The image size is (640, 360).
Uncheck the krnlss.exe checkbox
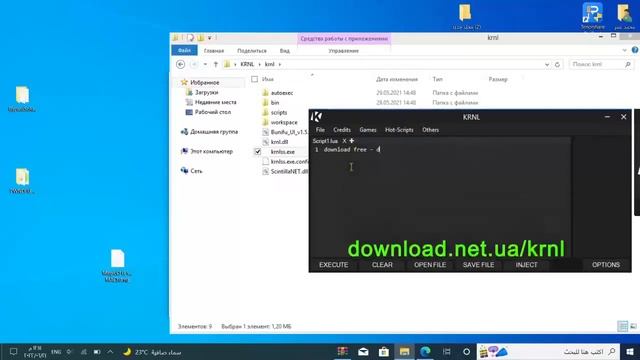point(258,152)
